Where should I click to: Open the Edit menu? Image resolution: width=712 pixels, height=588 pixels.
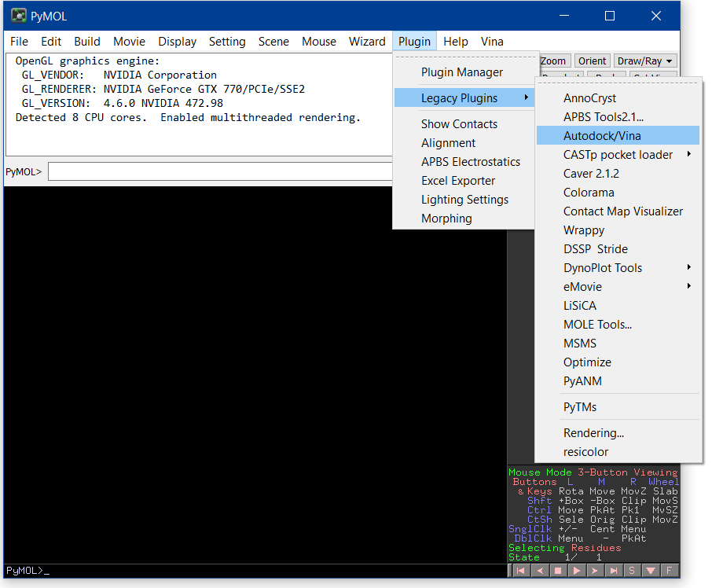tap(51, 42)
